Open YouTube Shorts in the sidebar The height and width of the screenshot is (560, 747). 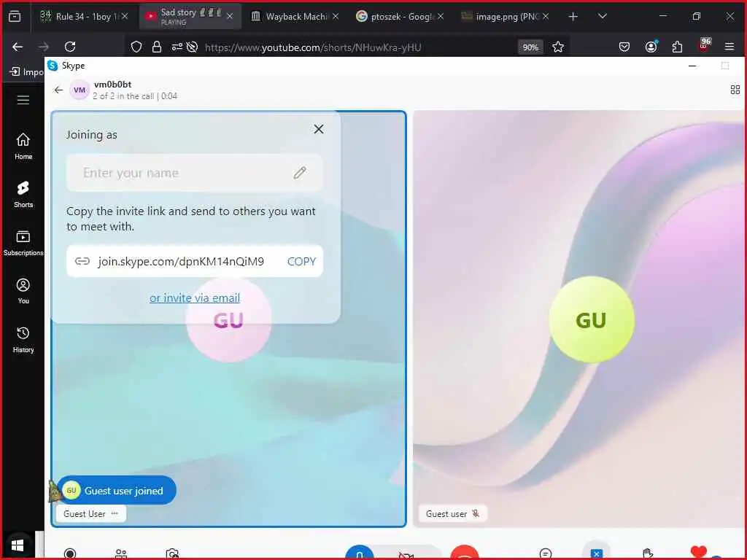(23, 194)
